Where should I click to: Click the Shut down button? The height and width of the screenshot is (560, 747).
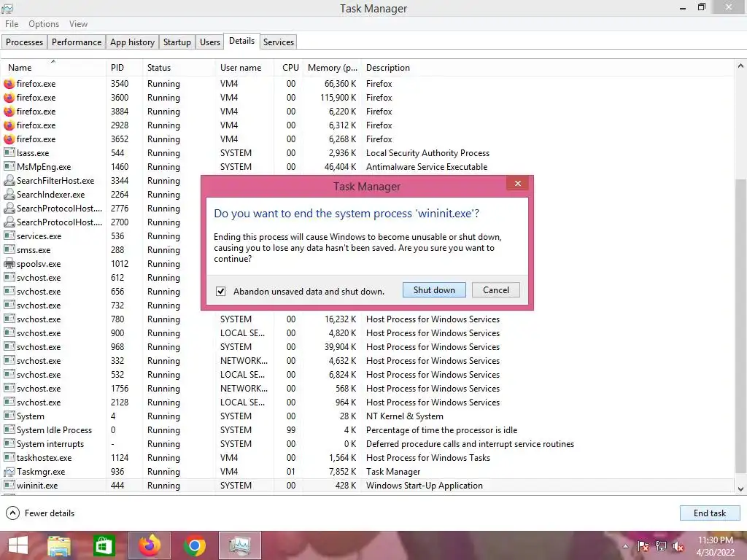tap(434, 290)
